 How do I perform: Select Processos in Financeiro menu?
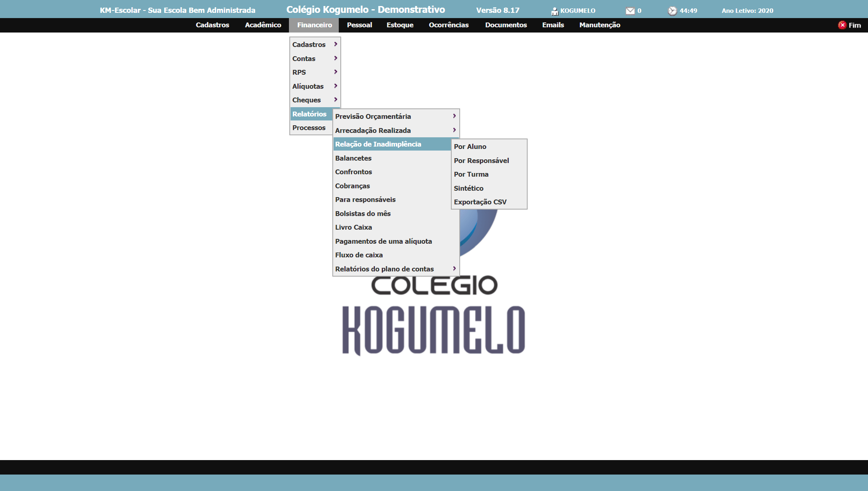pos(311,128)
